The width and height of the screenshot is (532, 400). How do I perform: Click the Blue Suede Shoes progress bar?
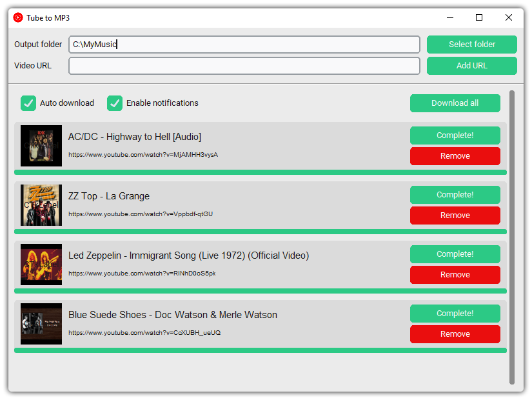[261, 350]
